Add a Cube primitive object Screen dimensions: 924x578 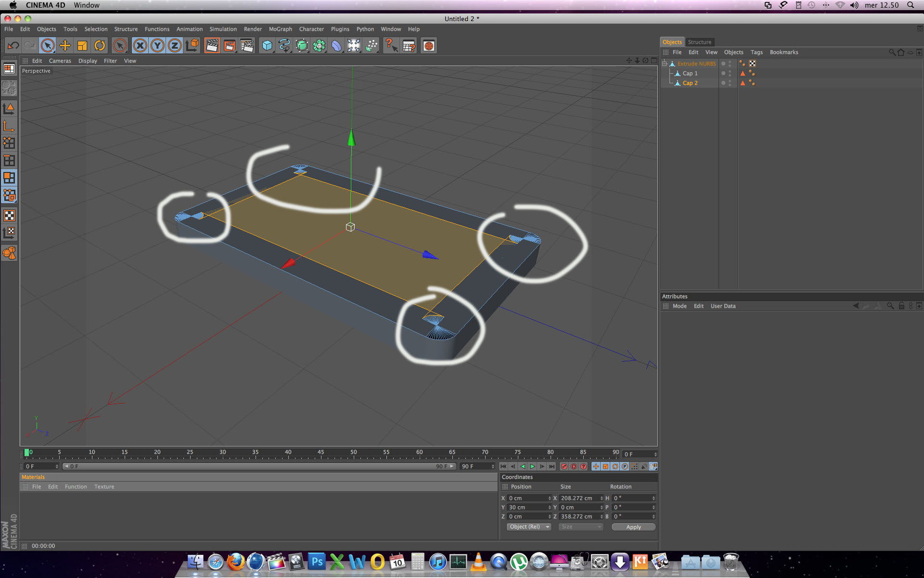[x=267, y=46]
